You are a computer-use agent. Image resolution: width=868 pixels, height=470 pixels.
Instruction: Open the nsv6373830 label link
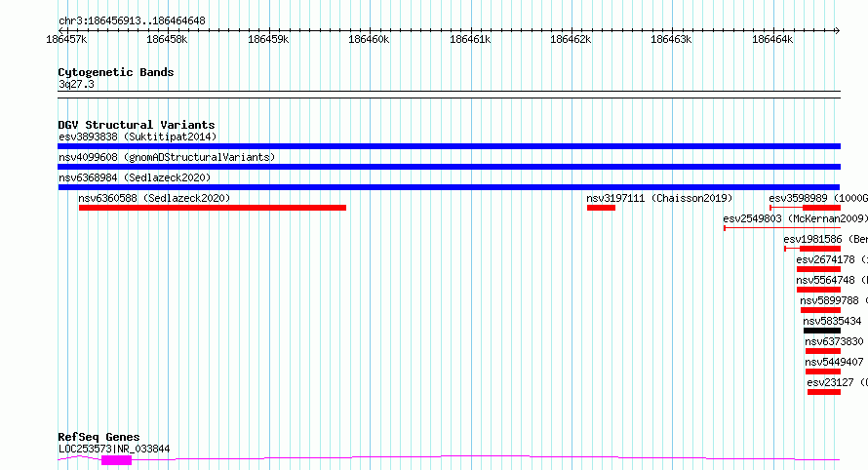(834, 341)
